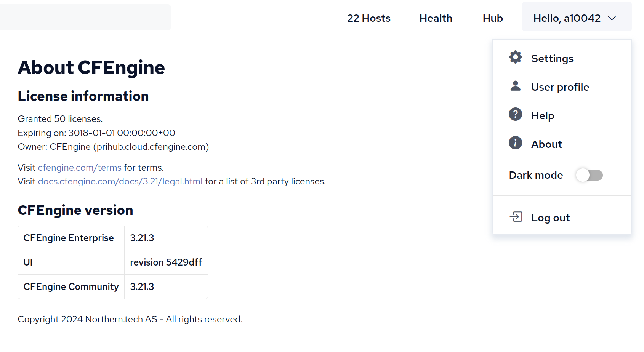This screenshot has height=352, width=644.
Task: Visit the 3rd party licenses legal link
Action: (120, 181)
